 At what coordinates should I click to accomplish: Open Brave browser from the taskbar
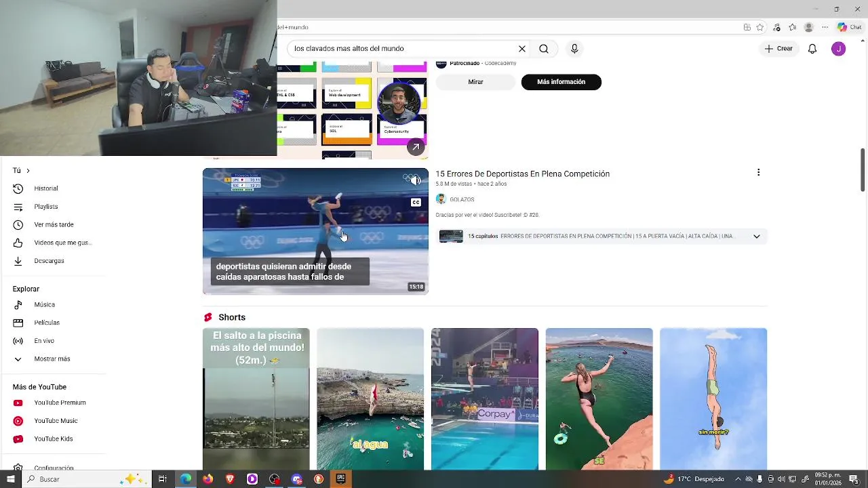coord(230,479)
